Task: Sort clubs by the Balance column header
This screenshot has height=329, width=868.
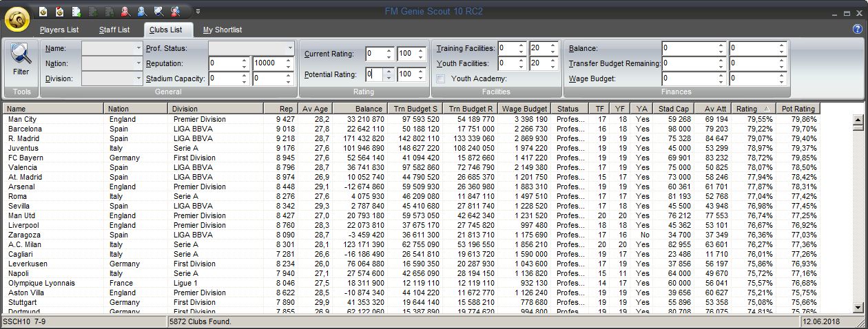Action: click(359, 109)
